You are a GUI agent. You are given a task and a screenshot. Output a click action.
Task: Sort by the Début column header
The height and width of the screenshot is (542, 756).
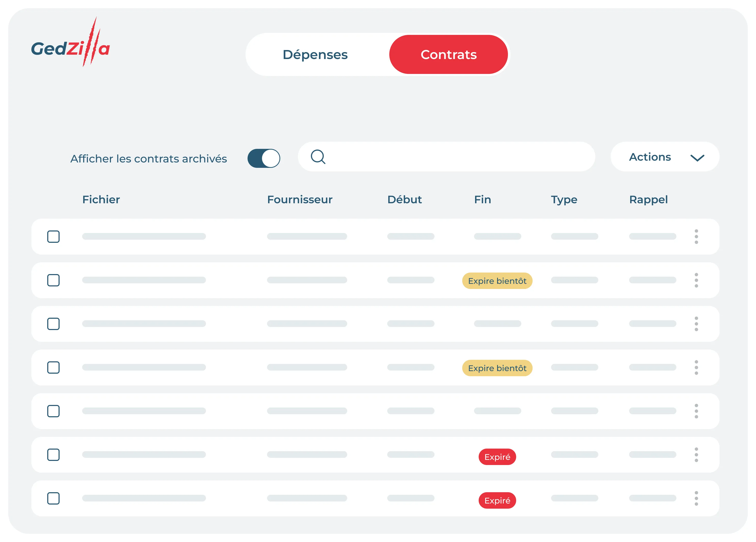[404, 200]
